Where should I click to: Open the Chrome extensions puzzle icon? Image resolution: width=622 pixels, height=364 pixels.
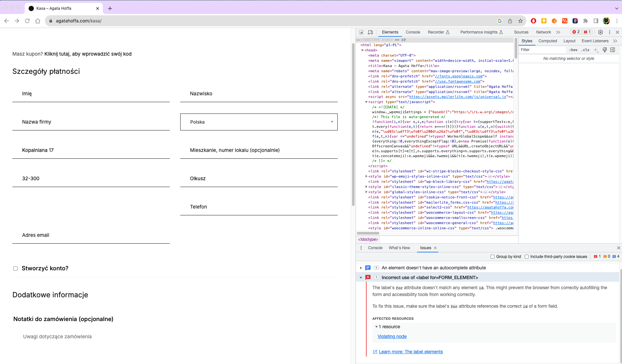[x=586, y=21]
